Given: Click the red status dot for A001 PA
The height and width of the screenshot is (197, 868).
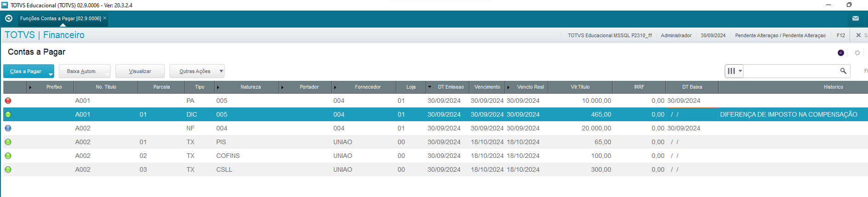Looking at the screenshot, I should 8,101.
